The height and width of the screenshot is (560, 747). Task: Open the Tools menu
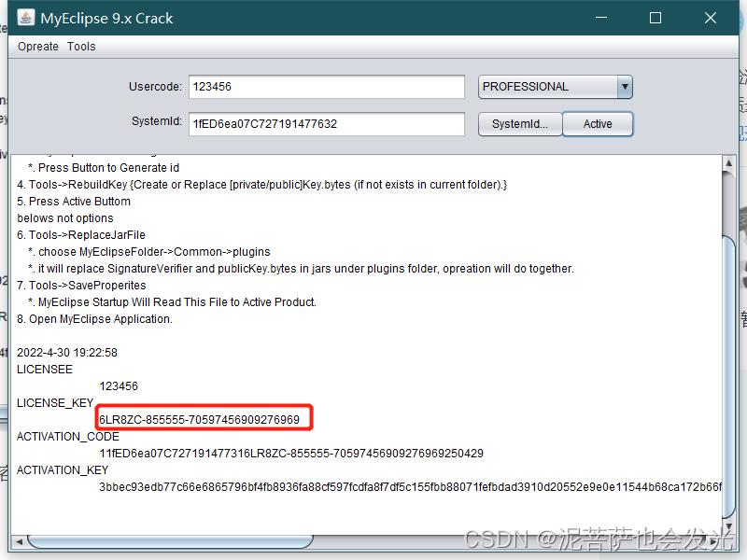click(x=81, y=47)
